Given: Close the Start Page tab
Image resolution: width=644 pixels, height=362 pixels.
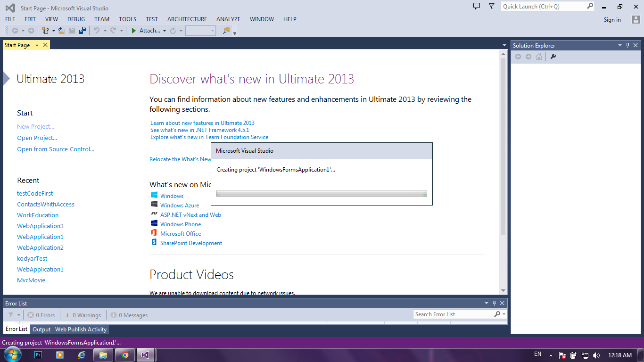Looking at the screenshot, I should click(45, 45).
